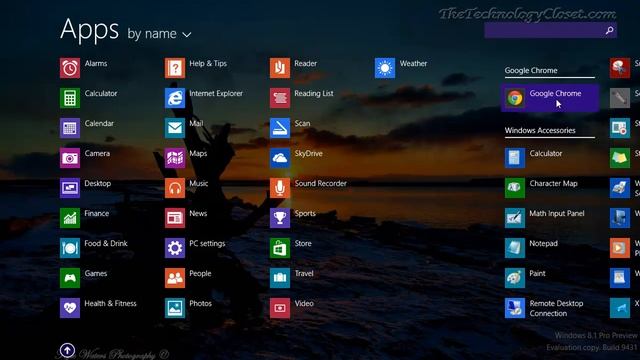
Task: Open the Reading List icon
Action: pyautogui.click(x=280, y=98)
